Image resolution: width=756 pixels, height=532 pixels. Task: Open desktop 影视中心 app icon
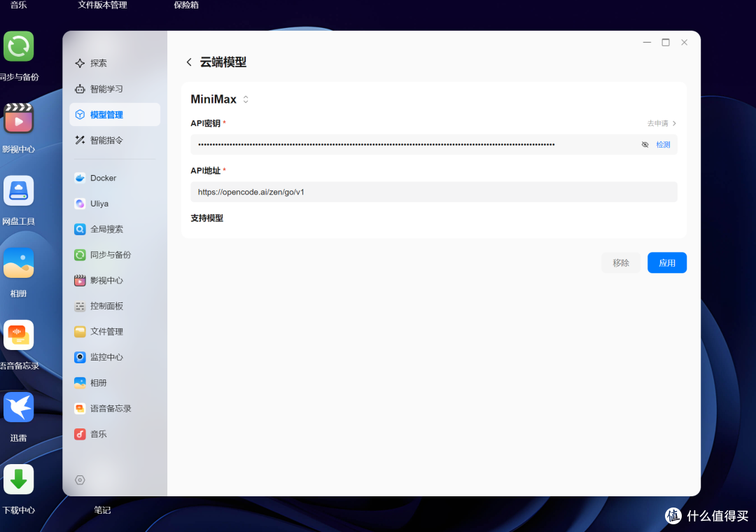[19, 118]
